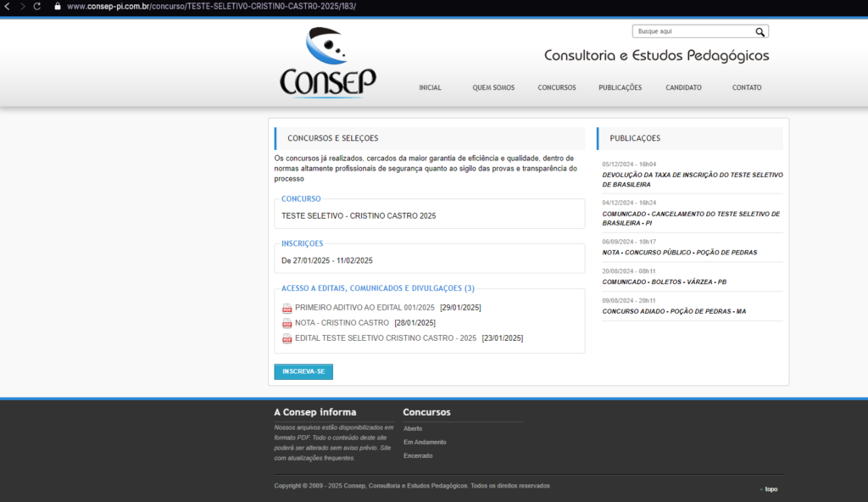
Task: Click footer 'Encerrado' link
Action: pos(418,455)
